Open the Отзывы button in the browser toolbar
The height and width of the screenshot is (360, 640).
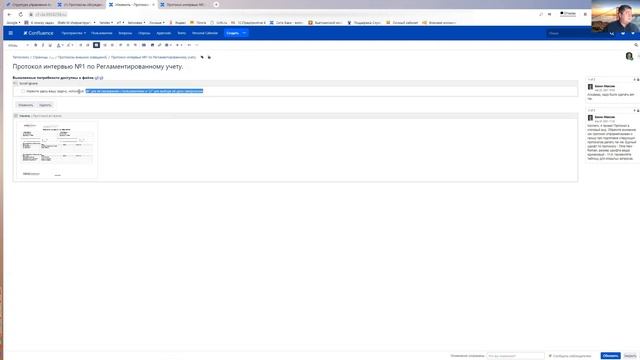[x=568, y=14]
